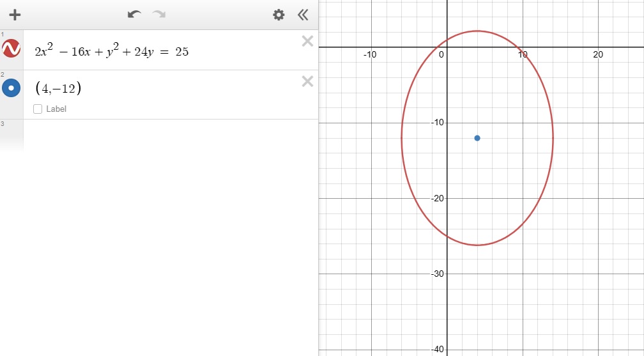The width and height of the screenshot is (644, 356).
Task: Click the Label text beside the checkbox
Action: coord(56,109)
